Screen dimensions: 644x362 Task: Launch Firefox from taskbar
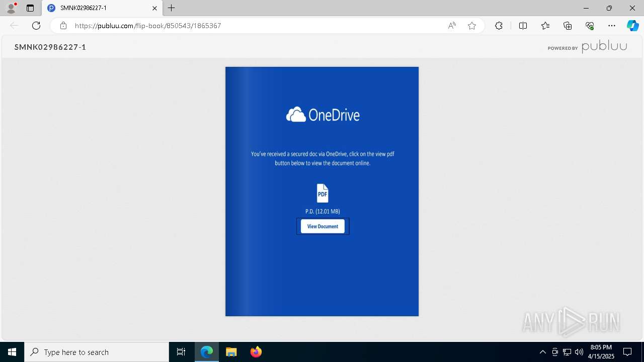[256, 352]
